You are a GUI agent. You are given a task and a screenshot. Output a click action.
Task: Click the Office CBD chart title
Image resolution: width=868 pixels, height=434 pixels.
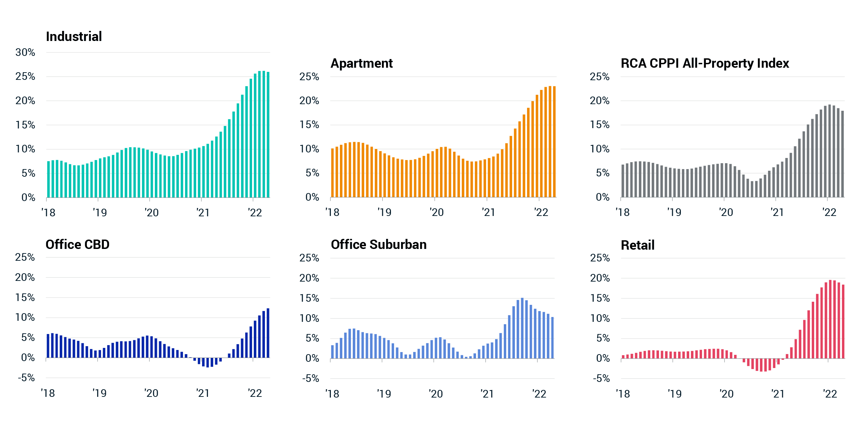77,245
